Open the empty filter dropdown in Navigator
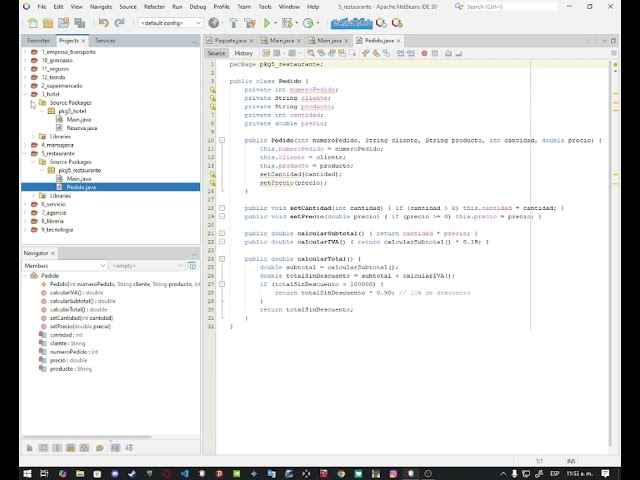Screen dimensions: 640x480 (x=147, y=266)
